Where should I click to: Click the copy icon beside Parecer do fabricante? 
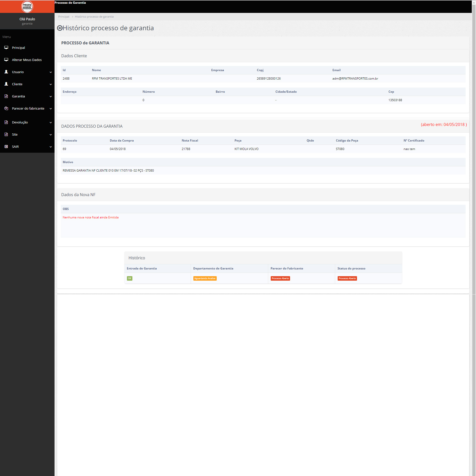click(6, 108)
